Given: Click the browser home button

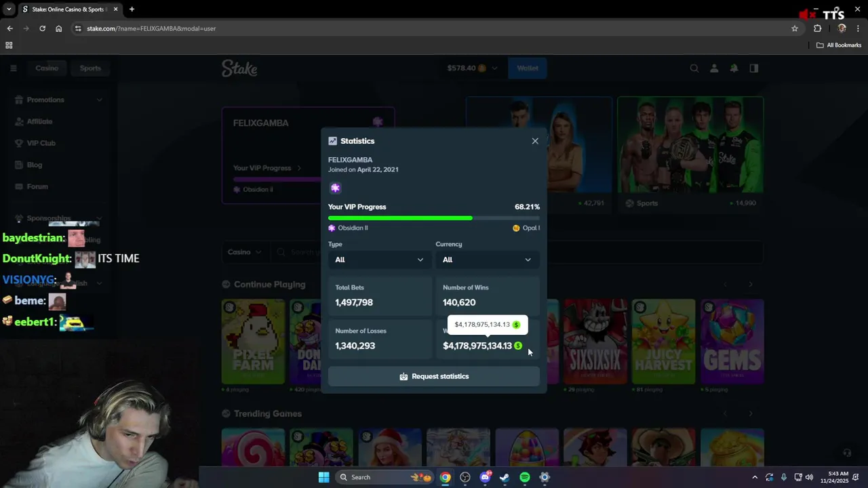Looking at the screenshot, I should click(x=58, y=28).
